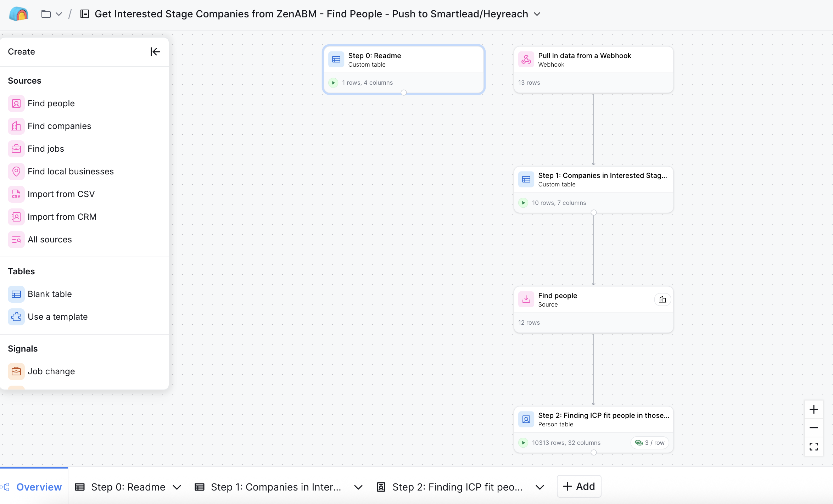Open Step 2: Finding ICP fit tab
The height and width of the screenshot is (504, 833).
(x=457, y=487)
